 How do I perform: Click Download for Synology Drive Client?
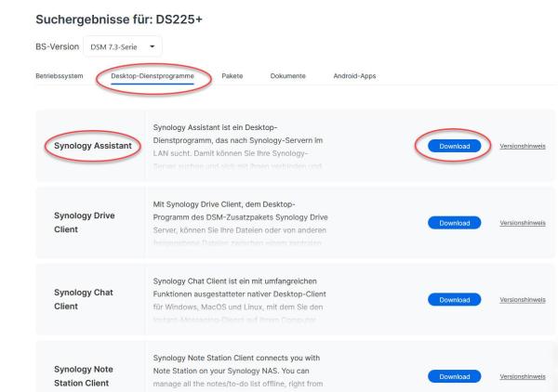point(455,222)
